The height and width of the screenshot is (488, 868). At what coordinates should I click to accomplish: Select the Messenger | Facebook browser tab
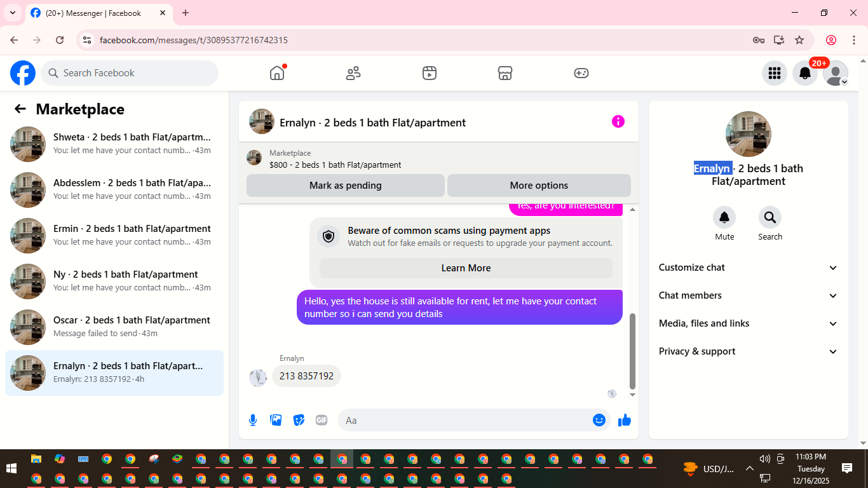point(98,13)
